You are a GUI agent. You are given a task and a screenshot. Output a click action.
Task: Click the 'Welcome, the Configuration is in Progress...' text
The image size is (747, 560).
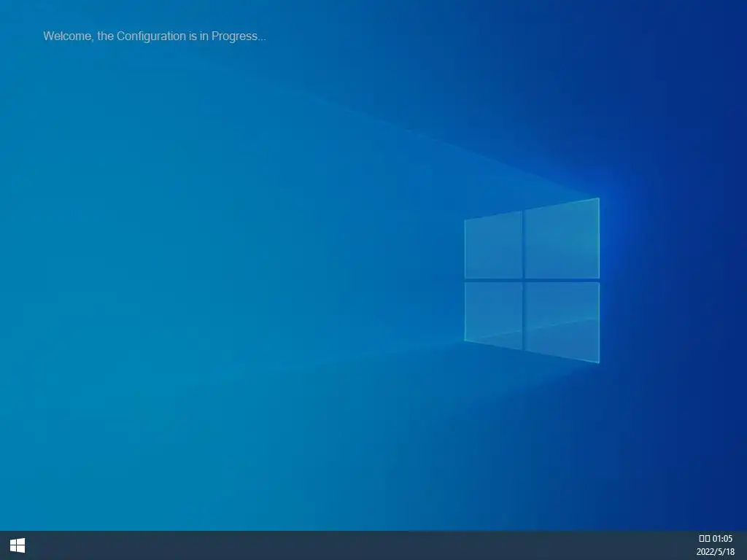click(x=155, y=36)
